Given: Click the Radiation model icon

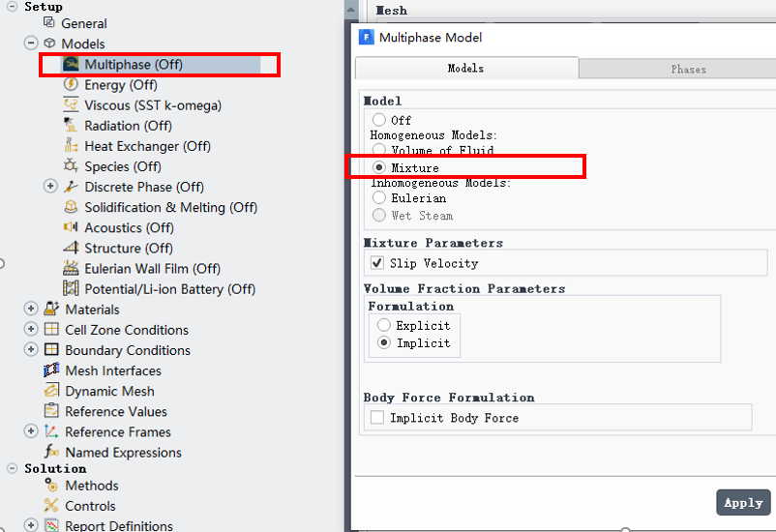Looking at the screenshot, I should coord(71,125).
